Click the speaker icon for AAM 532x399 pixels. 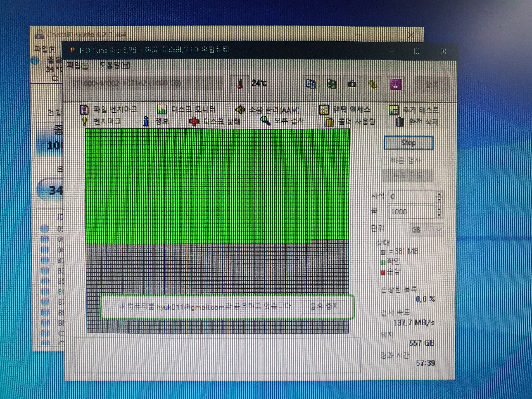tap(240, 110)
